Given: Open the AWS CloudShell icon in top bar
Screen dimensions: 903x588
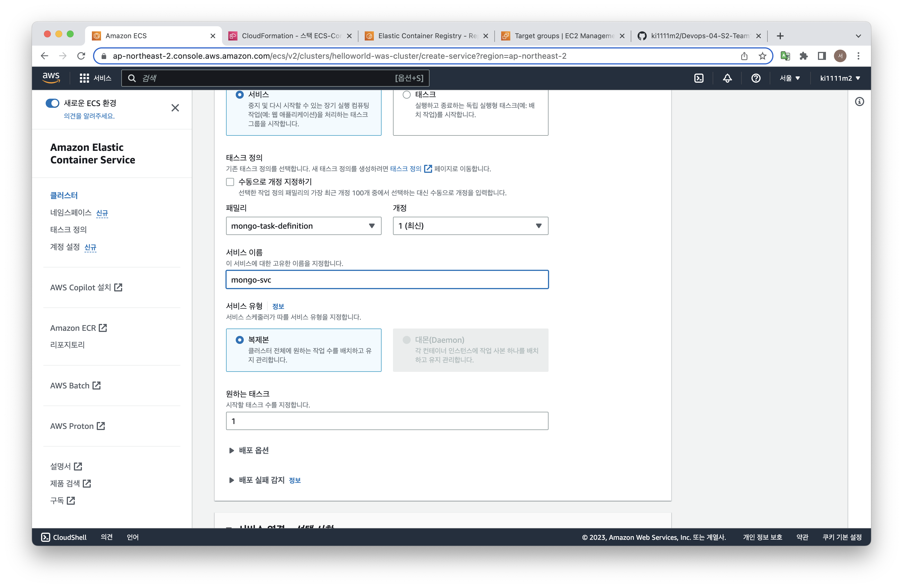Looking at the screenshot, I should tap(699, 78).
